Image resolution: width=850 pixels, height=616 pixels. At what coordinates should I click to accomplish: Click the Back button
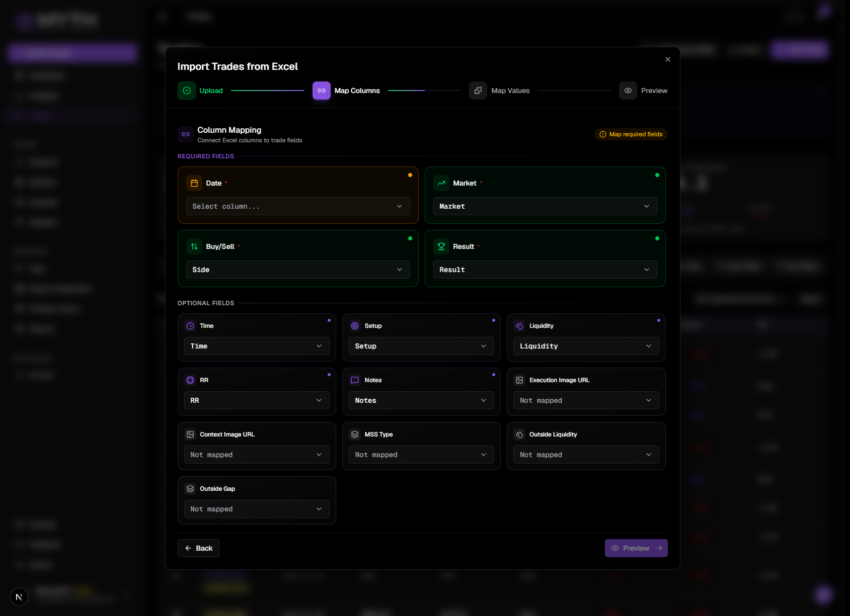[198, 548]
